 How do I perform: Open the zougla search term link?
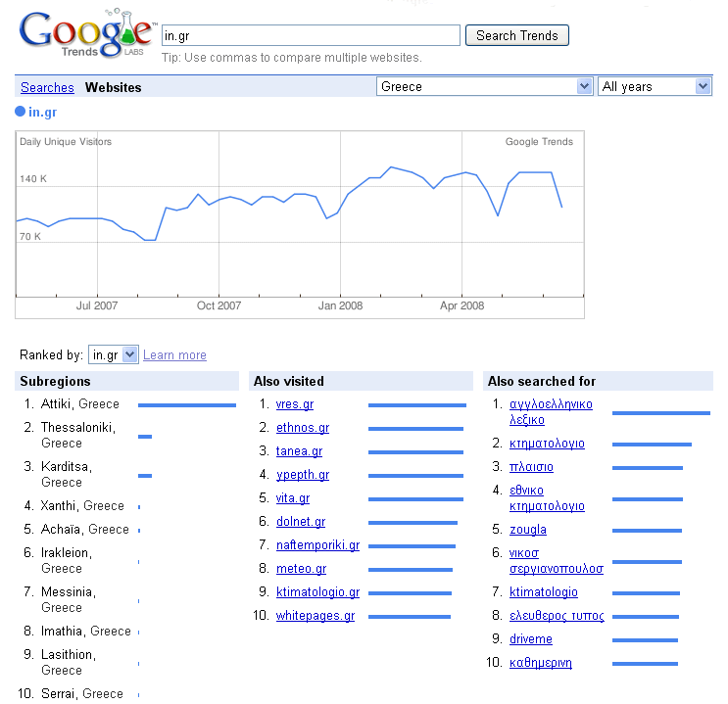(528, 530)
